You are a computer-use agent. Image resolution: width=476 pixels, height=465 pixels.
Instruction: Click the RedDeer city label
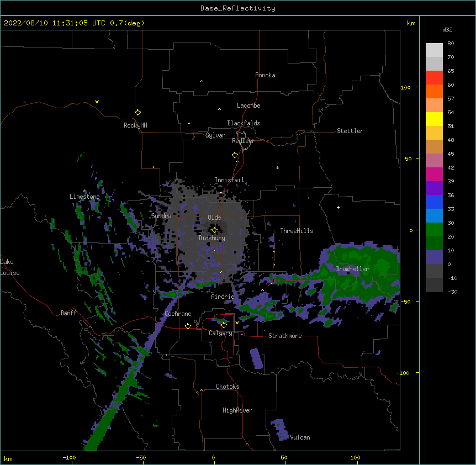click(244, 141)
